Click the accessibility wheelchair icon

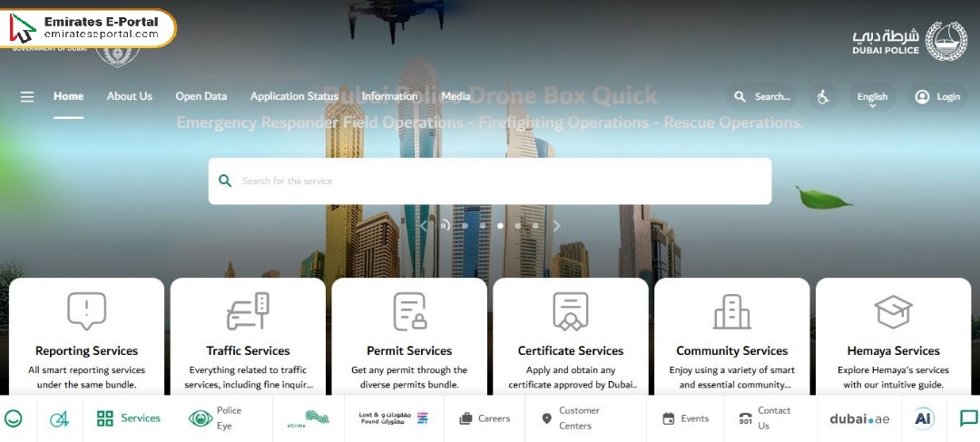(823, 96)
